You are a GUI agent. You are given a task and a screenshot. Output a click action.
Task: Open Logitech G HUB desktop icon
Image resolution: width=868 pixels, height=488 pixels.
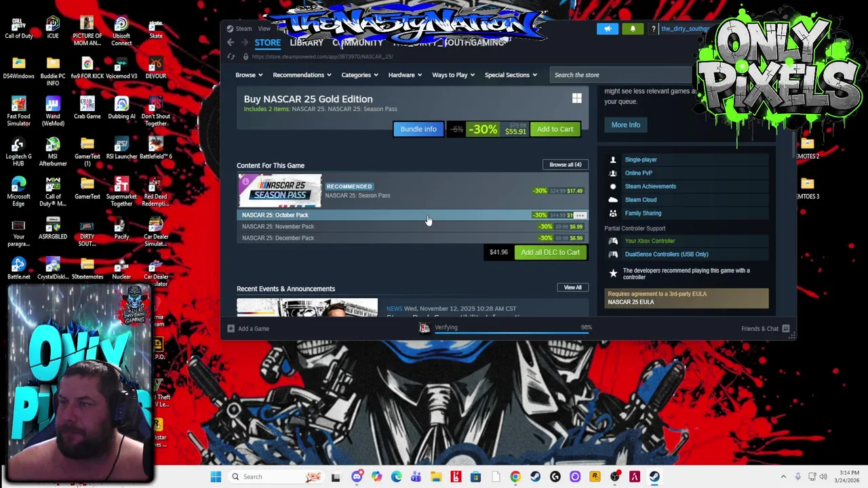(x=18, y=151)
